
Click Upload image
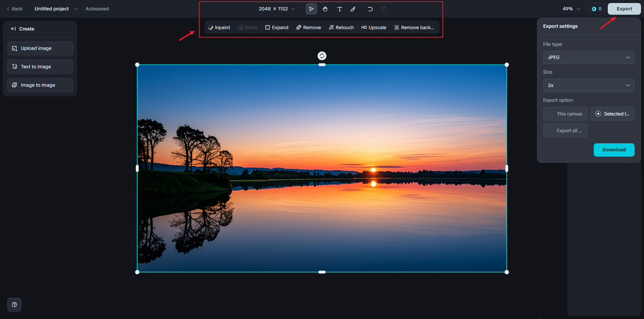point(40,48)
